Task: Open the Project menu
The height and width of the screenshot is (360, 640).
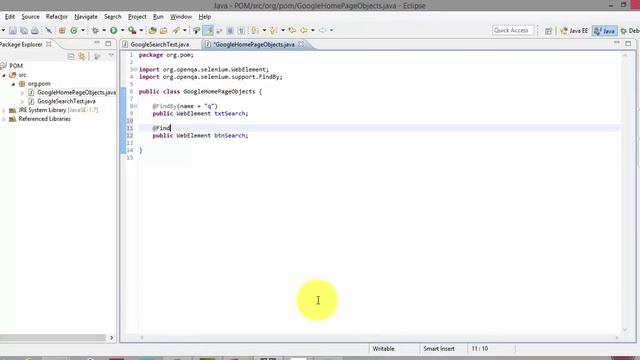Action: coord(137,17)
